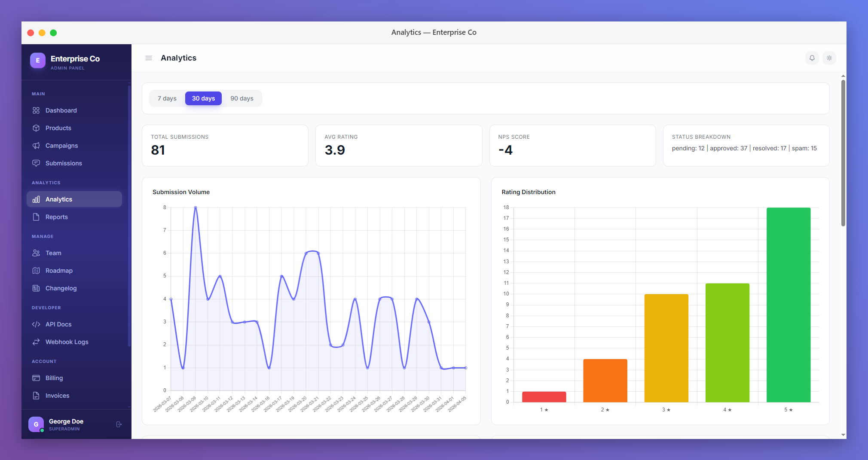Open Submissions via the chat bubble icon
868x460 pixels.
pos(37,163)
